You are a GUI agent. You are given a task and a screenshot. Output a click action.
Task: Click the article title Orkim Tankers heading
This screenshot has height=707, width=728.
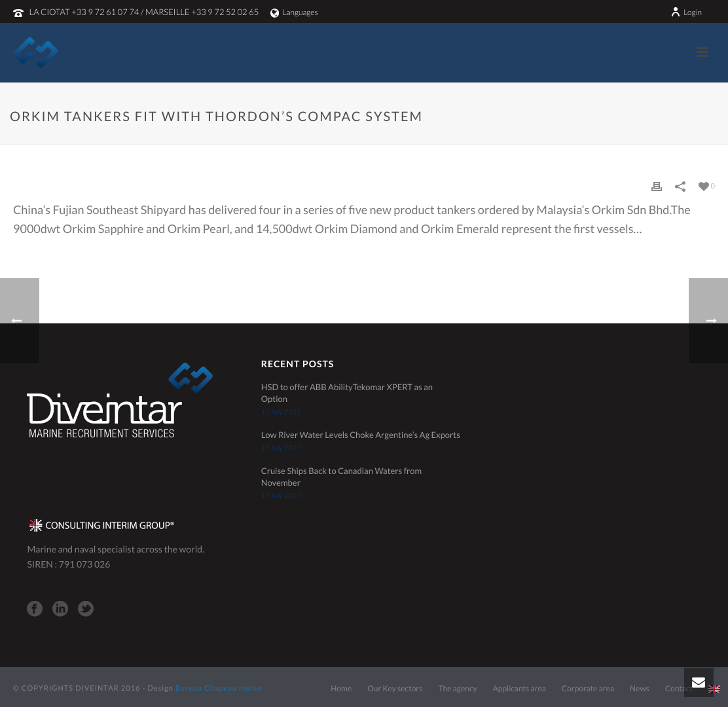point(216,117)
